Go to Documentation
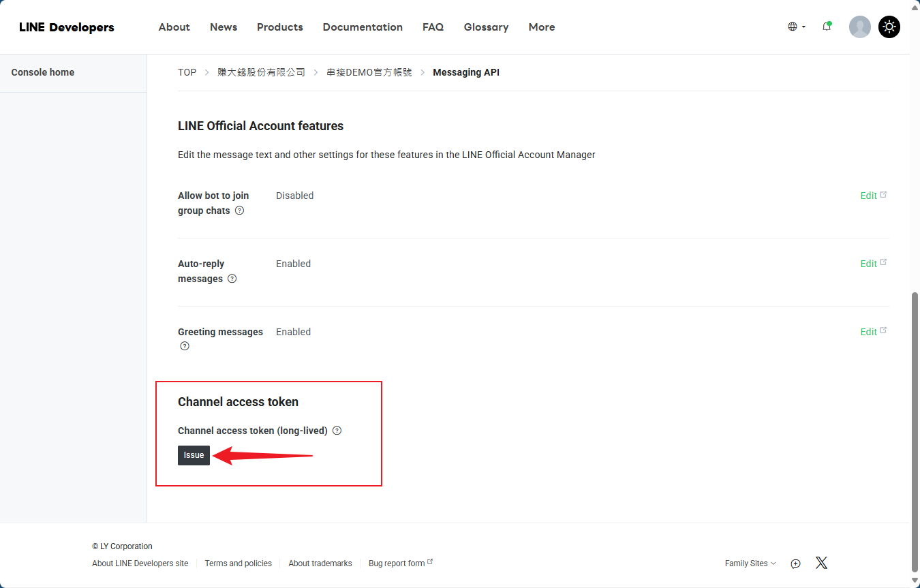920x588 pixels. click(363, 27)
